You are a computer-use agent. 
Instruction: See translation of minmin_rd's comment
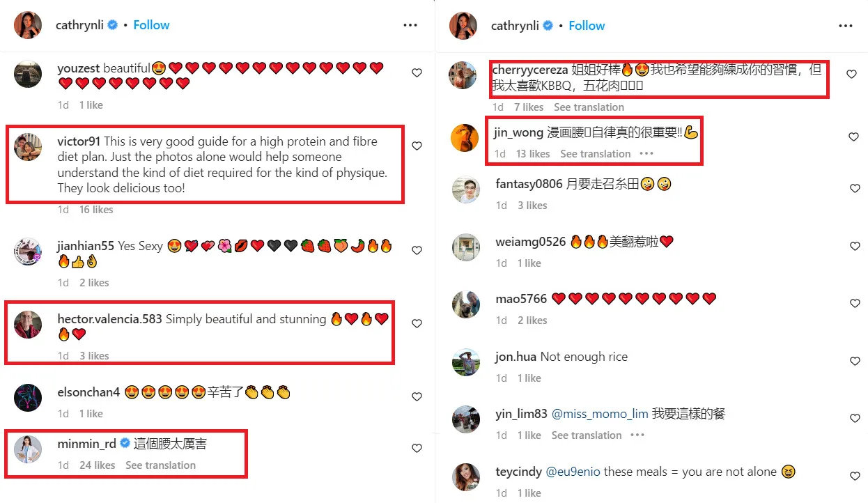tap(160, 465)
